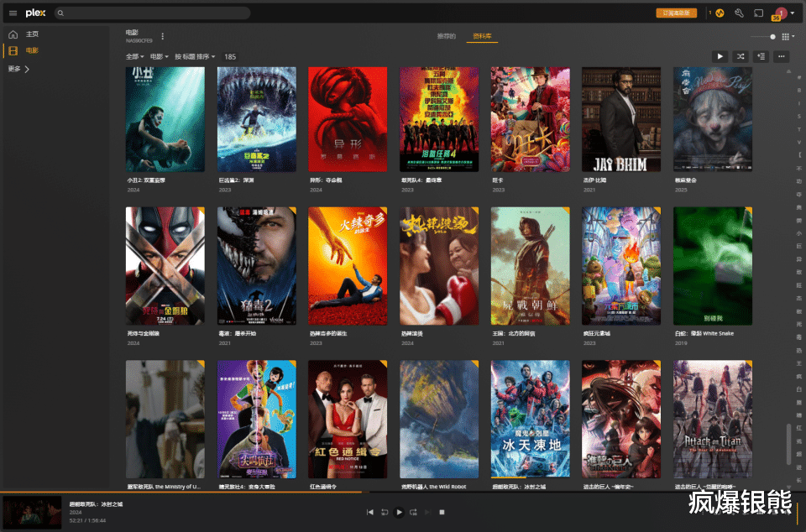This screenshot has width=806, height=532.
Task: Open the JAI BHIM poster
Action: (621, 119)
